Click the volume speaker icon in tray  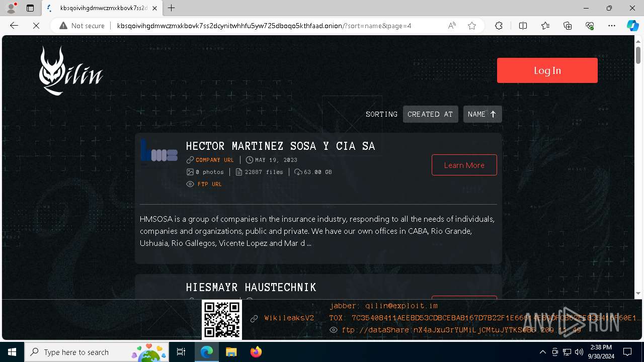[x=579, y=352]
